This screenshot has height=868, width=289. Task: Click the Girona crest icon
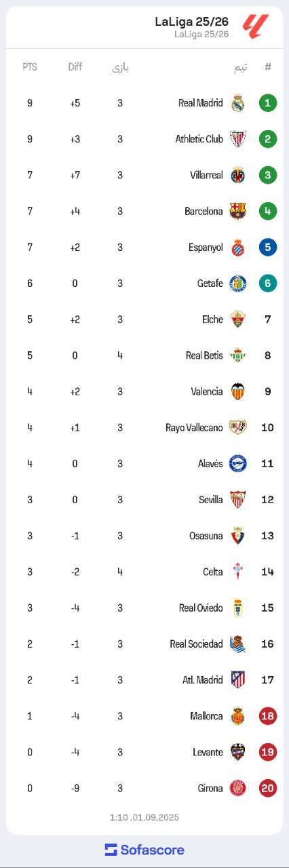coord(237,788)
